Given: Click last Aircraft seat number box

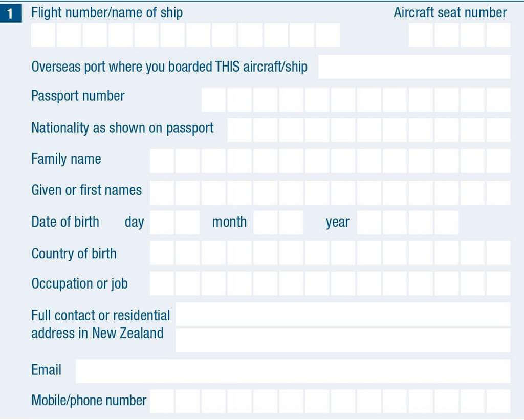Looking at the screenshot, I should 498,35.
